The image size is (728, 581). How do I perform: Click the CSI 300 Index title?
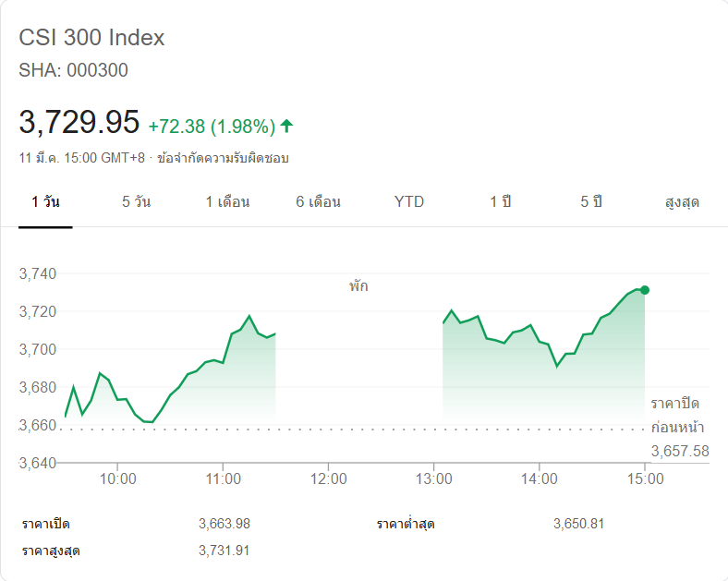coord(91,38)
